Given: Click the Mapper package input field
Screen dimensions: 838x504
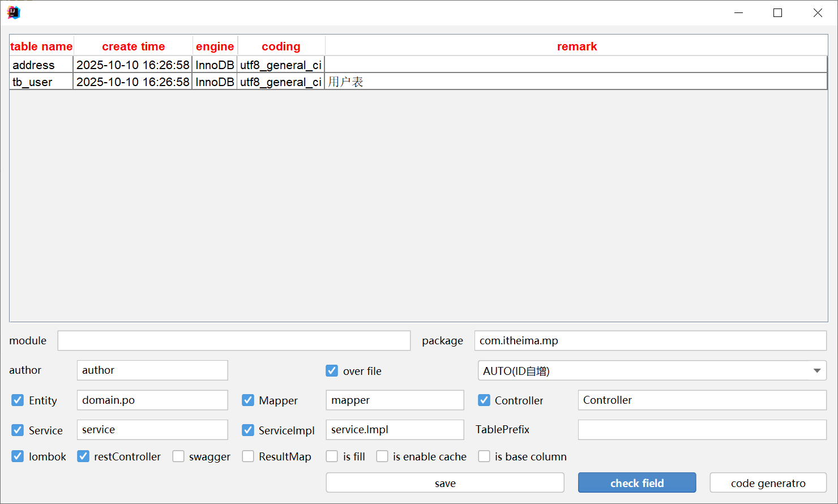Looking at the screenshot, I should [x=395, y=400].
